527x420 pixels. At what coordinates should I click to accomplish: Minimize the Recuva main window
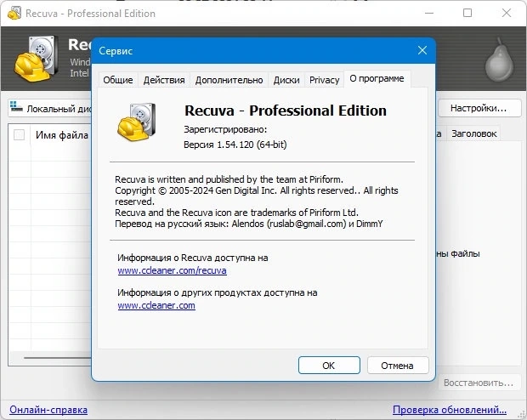pyautogui.click(x=429, y=13)
